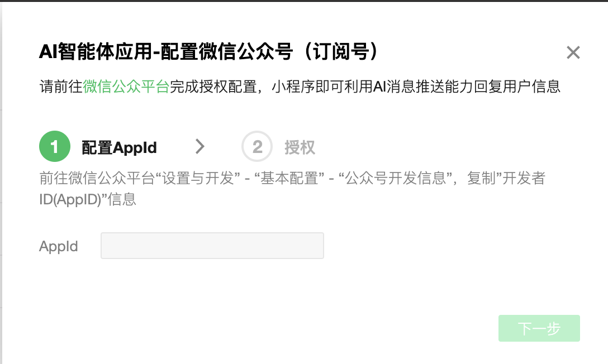The height and width of the screenshot is (364, 608).
Task: Focus the AppId text input box
Action: [x=212, y=246]
